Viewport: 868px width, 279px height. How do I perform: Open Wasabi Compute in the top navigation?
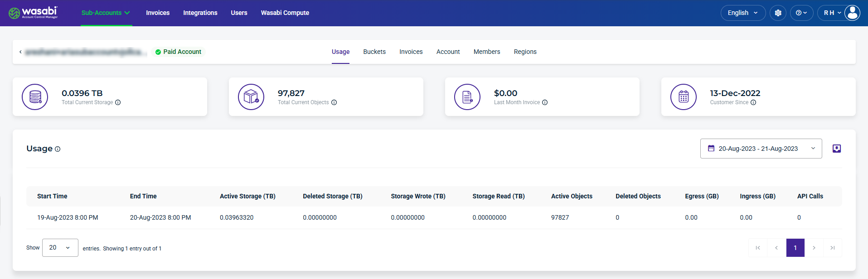[285, 13]
